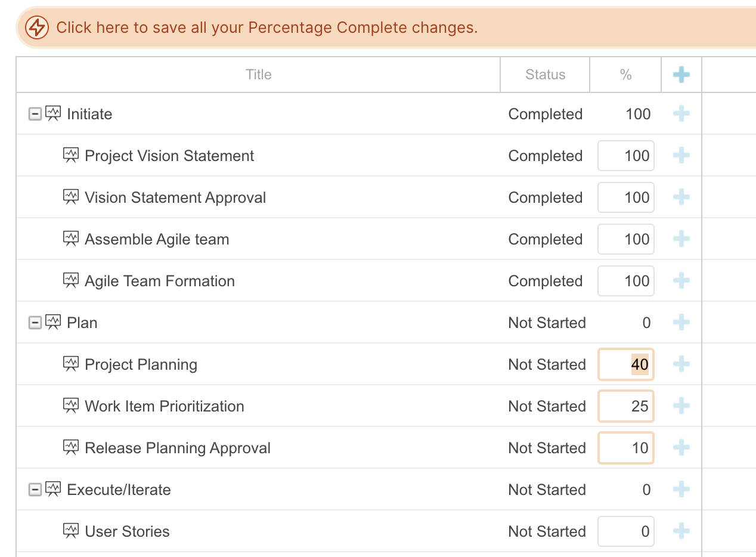Screen dimensions: 756x557
Task: Click the lightning bolt save icon
Action: tap(37, 27)
